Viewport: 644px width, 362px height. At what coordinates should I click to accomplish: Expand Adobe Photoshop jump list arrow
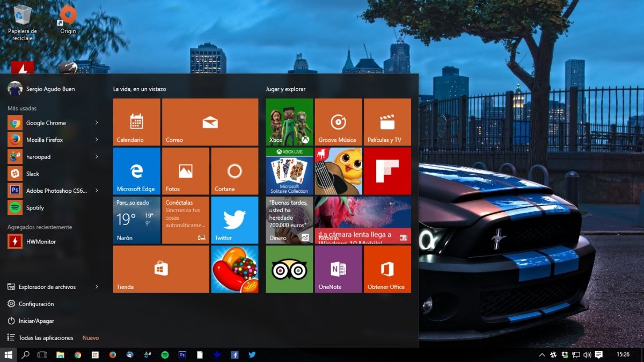pyautogui.click(x=97, y=191)
